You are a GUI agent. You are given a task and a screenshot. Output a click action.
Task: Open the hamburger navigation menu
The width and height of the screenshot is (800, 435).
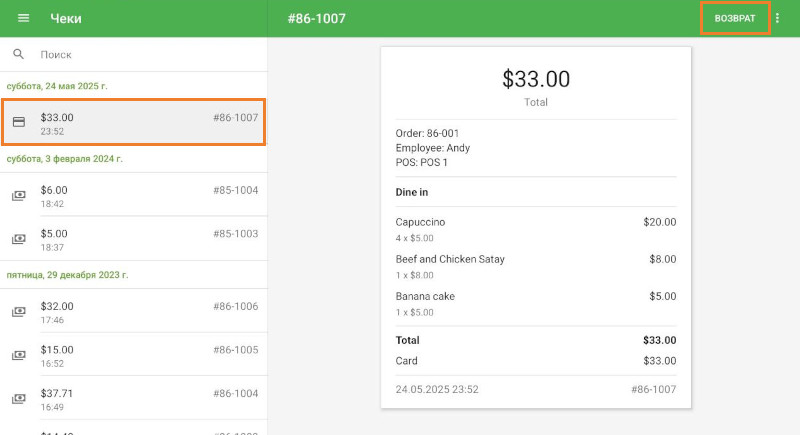[x=24, y=19]
